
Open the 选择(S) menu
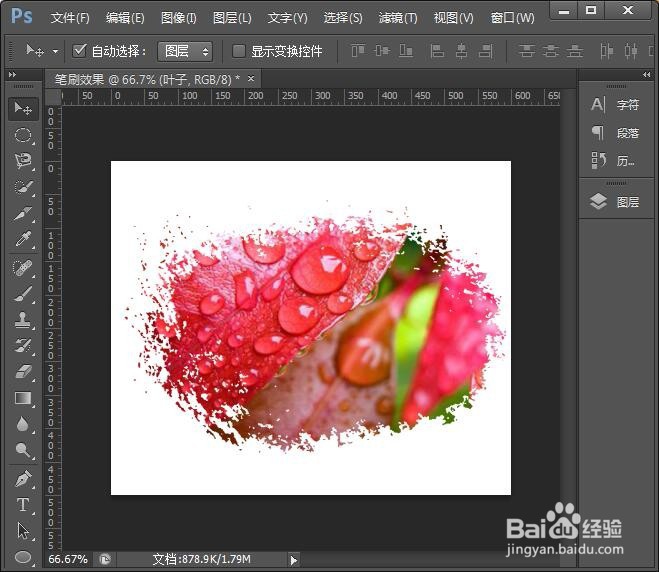point(343,18)
